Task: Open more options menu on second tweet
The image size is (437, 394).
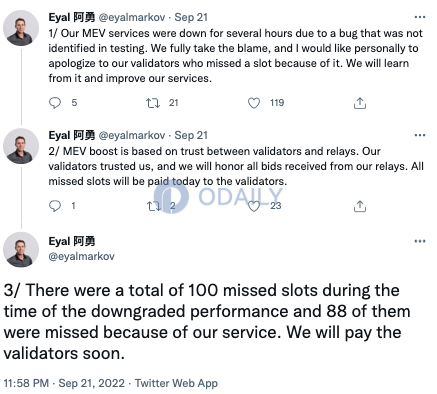Action: pyautogui.click(x=420, y=135)
